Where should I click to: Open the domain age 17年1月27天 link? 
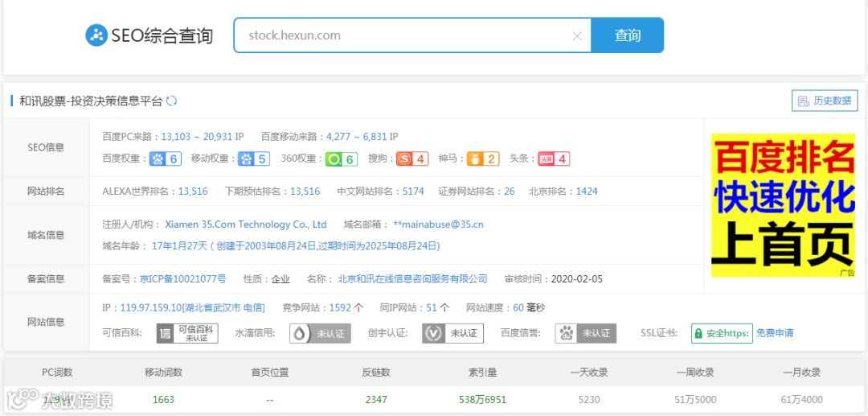tap(296, 245)
